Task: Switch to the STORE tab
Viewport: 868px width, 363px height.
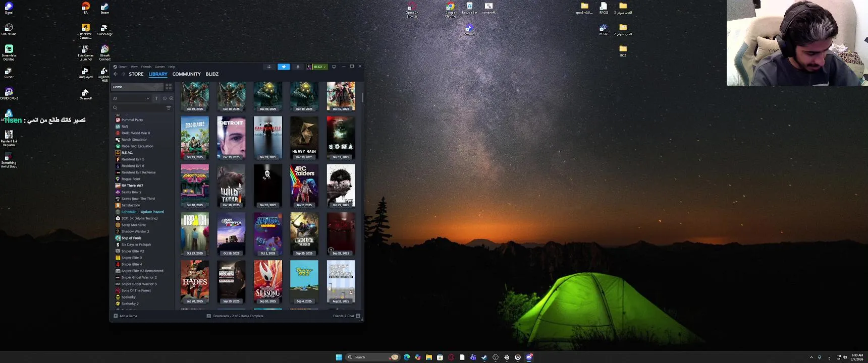Action: [136, 74]
